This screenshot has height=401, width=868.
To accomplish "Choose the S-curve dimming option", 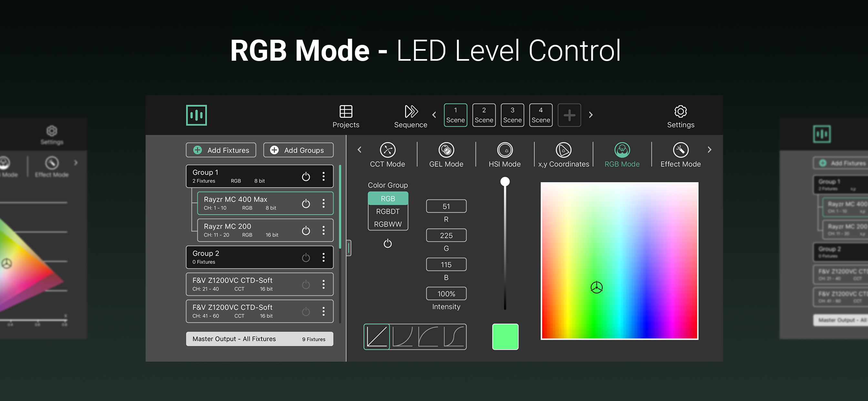I will pyautogui.click(x=454, y=337).
